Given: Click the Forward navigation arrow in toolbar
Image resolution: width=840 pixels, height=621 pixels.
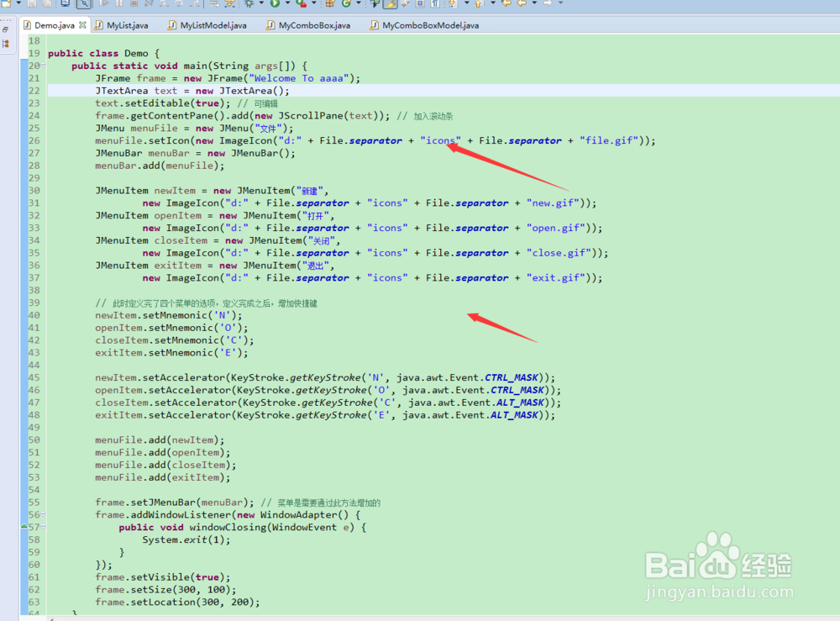Looking at the screenshot, I should (x=548, y=3).
